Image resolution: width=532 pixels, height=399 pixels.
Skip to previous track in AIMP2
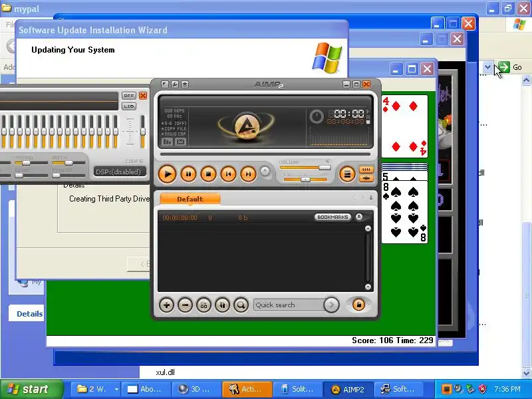click(228, 174)
